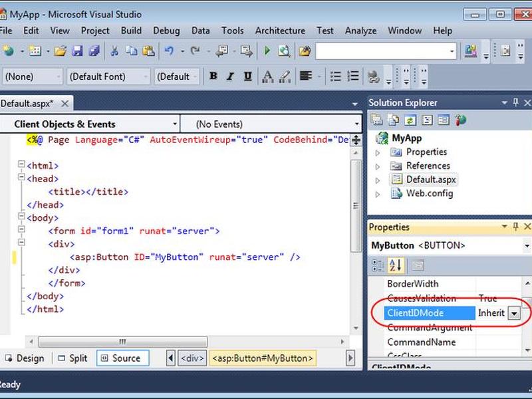Screen dimensions: 532x399
Task: Start debugging with the green play icon
Action: click(267, 51)
